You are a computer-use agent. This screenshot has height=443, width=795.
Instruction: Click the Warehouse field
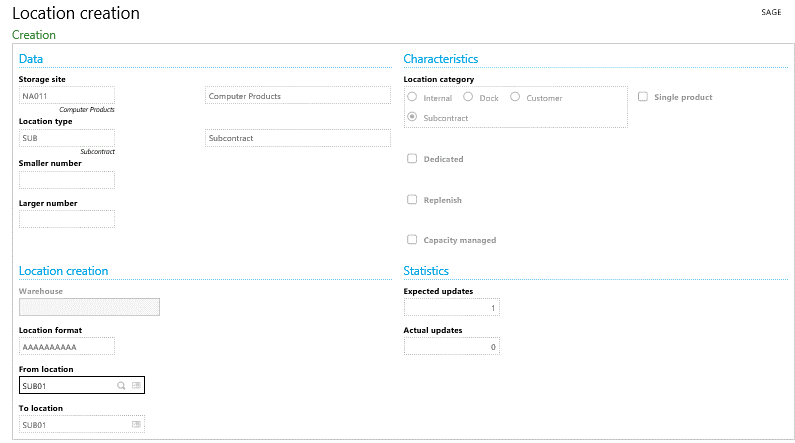pos(89,307)
